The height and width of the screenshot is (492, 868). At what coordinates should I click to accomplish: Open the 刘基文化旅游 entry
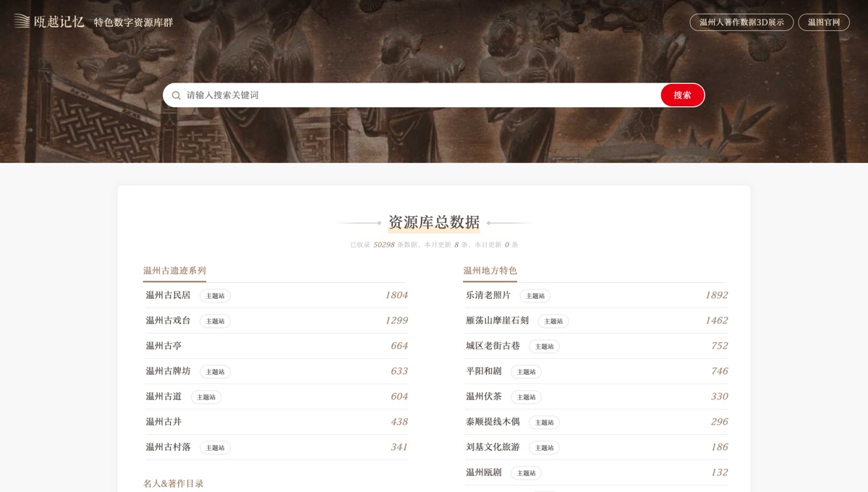point(493,447)
